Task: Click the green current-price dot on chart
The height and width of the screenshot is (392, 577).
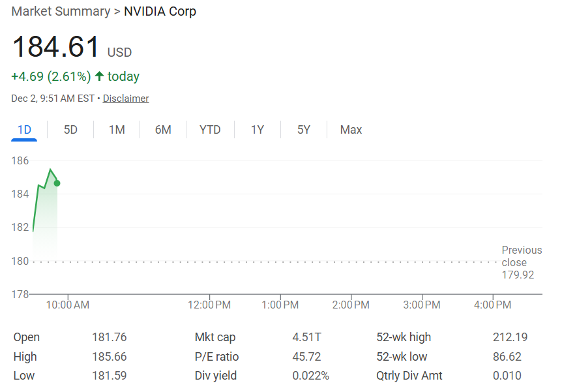Action: pos(57,183)
